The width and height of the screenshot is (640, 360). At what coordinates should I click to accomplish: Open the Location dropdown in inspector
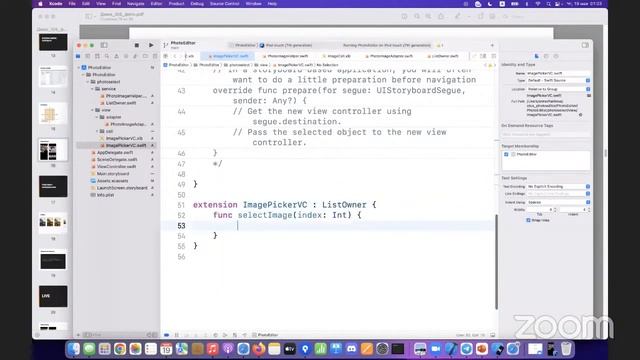pyautogui.click(x=558, y=89)
